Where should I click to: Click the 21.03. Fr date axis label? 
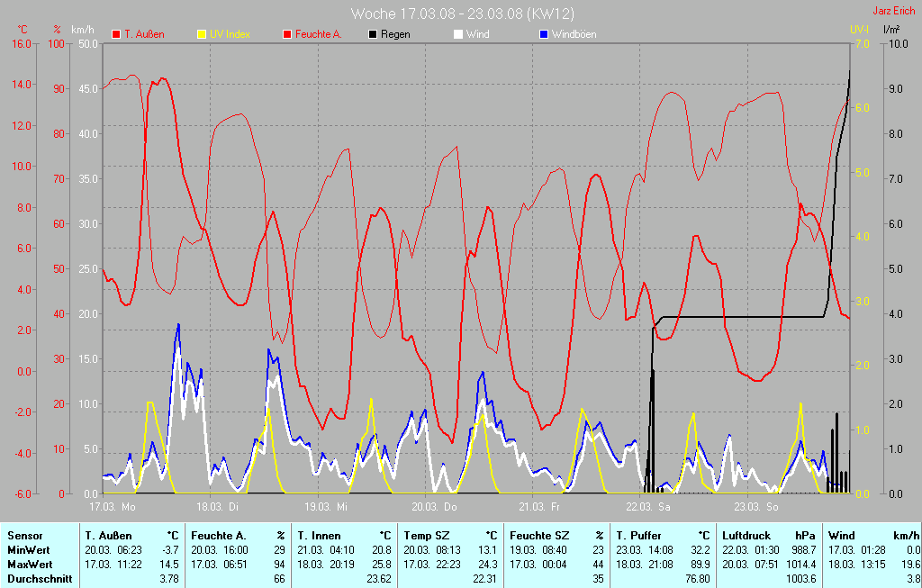pos(539,507)
